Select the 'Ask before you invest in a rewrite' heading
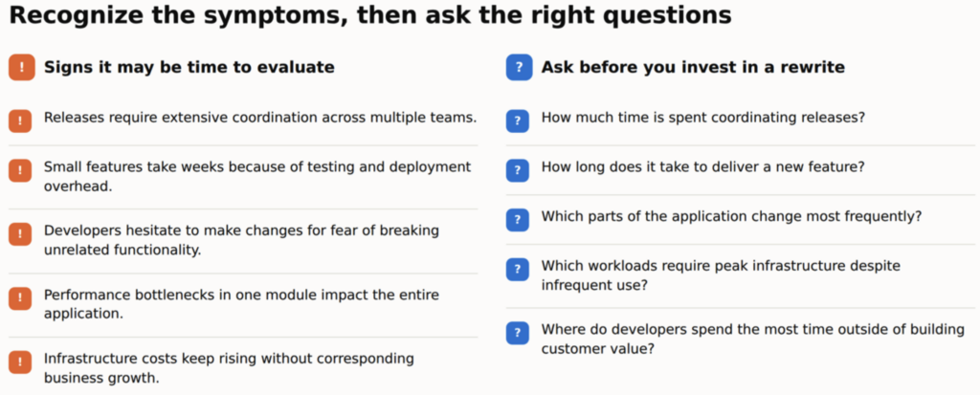Viewport: 980px width, 395px height. 693,68
